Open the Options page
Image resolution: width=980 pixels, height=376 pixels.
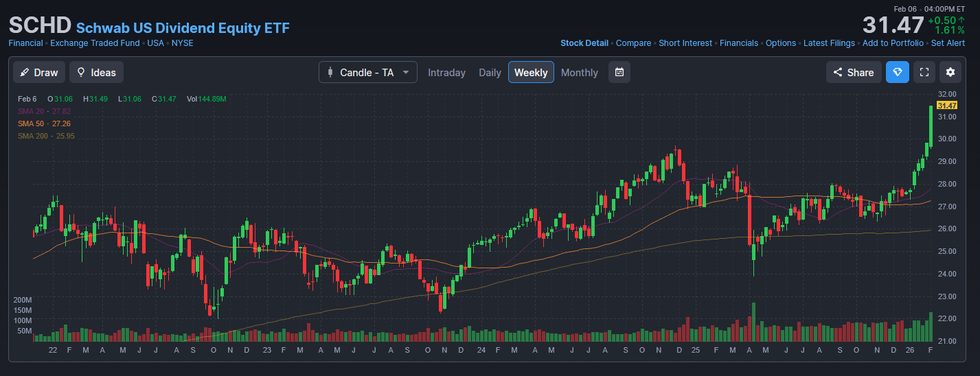coord(781,43)
